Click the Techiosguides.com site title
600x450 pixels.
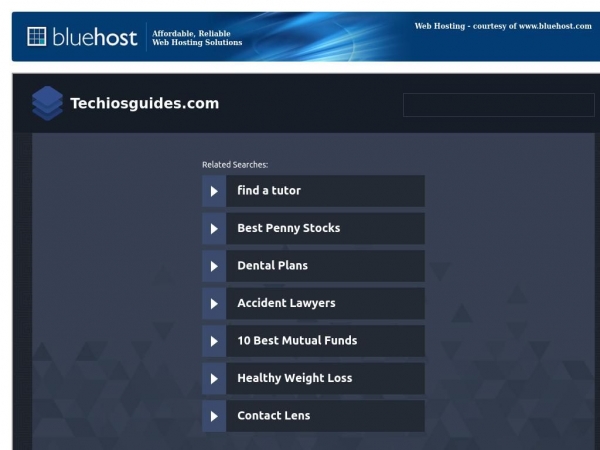(145, 103)
